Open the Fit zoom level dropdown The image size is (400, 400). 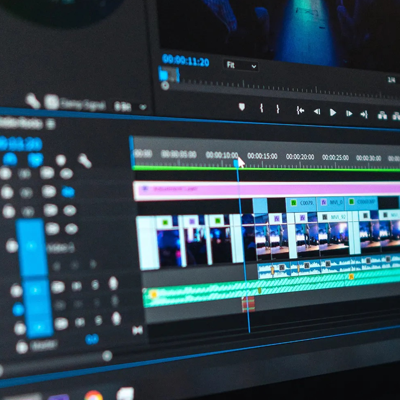click(241, 65)
